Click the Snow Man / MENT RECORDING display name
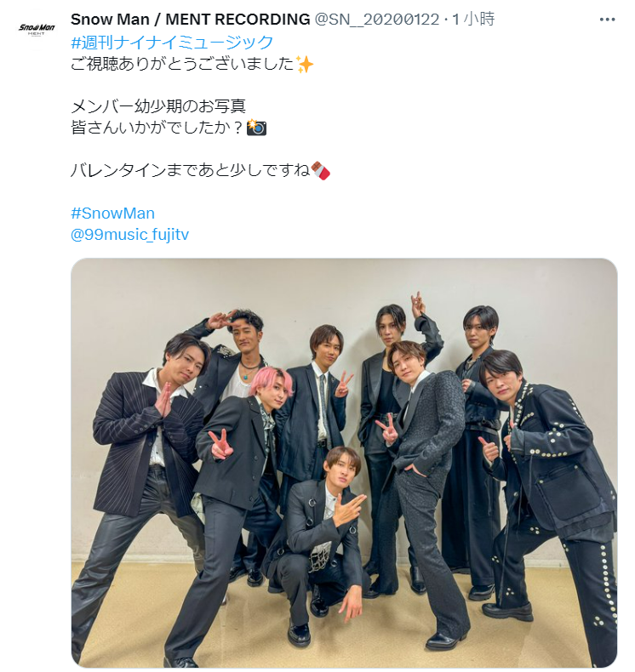Image resolution: width=635 pixels, height=672 pixels. tap(191, 20)
